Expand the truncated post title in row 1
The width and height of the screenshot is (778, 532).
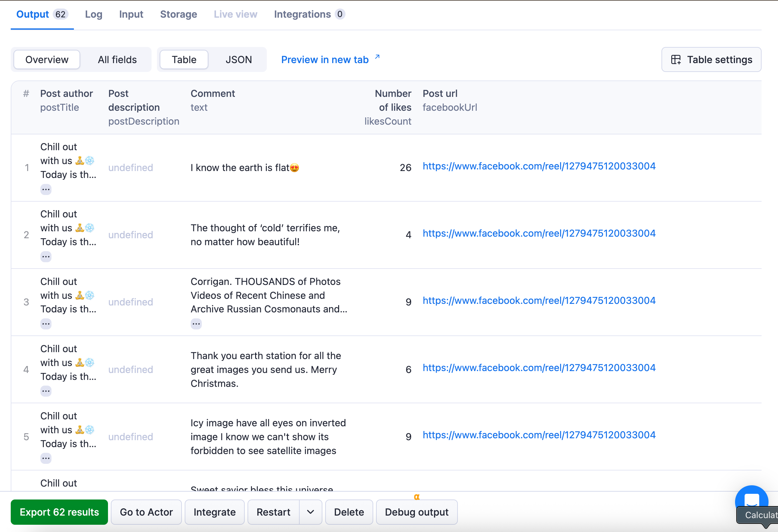pos(46,189)
